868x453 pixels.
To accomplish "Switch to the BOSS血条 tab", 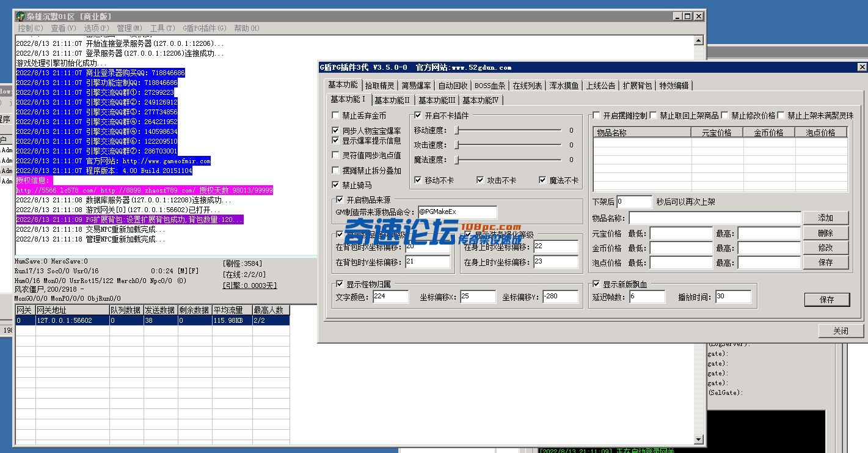I will click(x=490, y=86).
